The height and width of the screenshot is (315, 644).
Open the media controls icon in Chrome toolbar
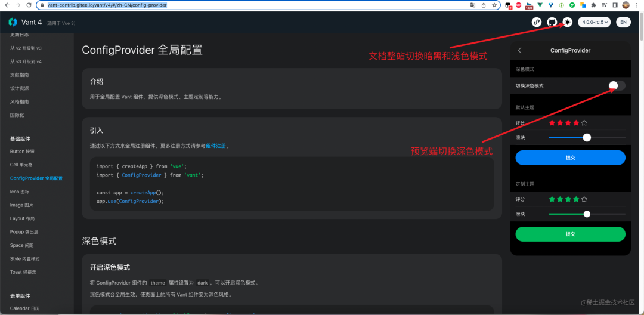(x=604, y=5)
